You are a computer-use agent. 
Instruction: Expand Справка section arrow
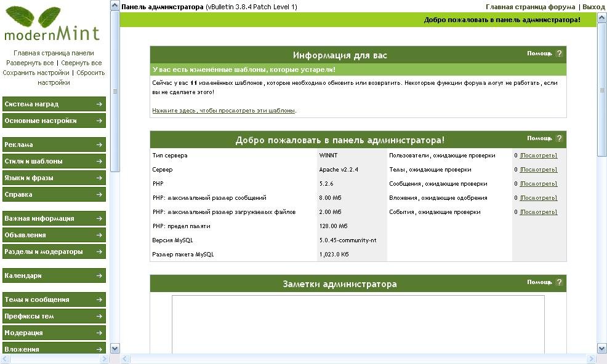coord(99,194)
